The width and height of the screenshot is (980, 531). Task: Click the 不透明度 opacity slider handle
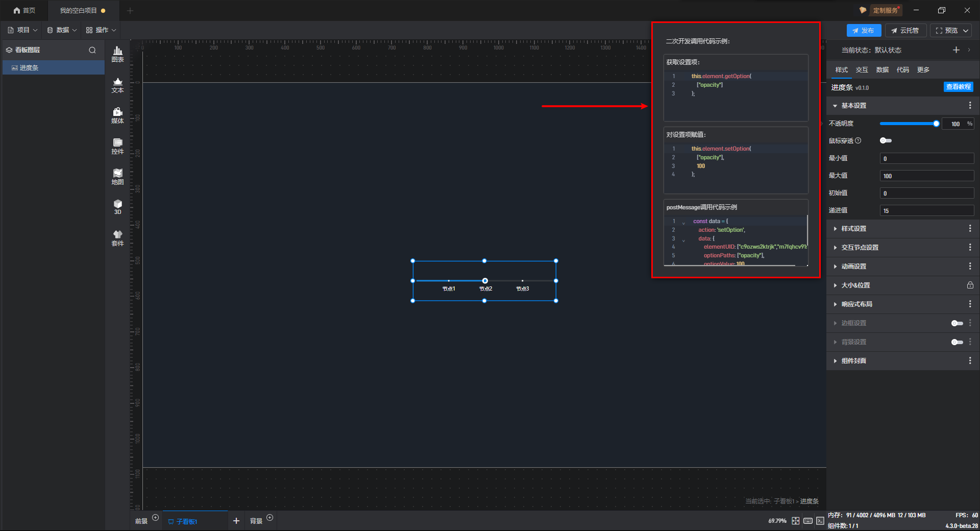click(936, 124)
